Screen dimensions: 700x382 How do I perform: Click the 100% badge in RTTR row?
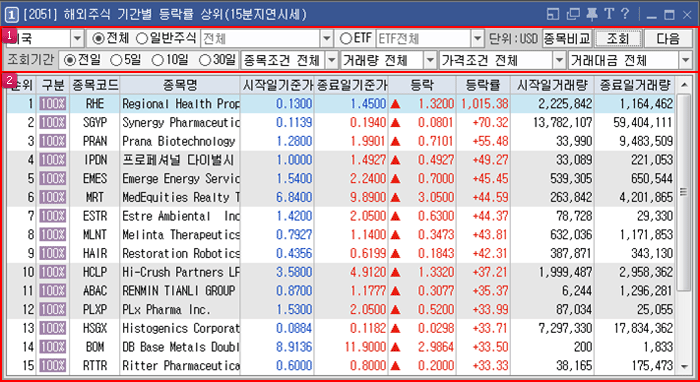[52, 366]
